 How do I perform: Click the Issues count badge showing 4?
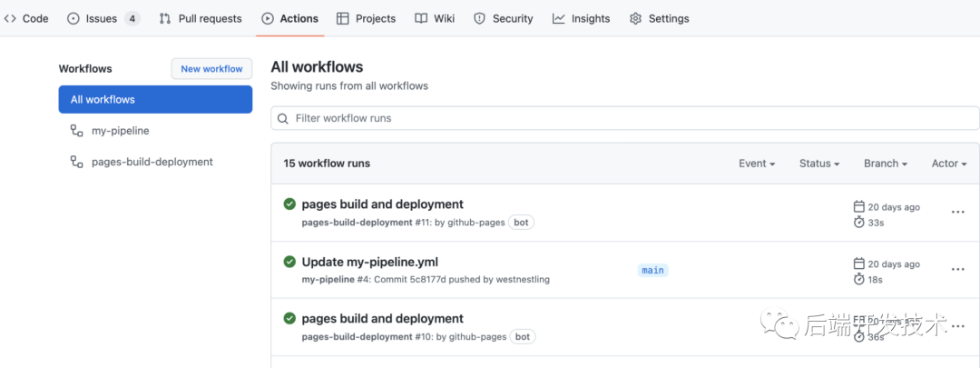pos(132,19)
